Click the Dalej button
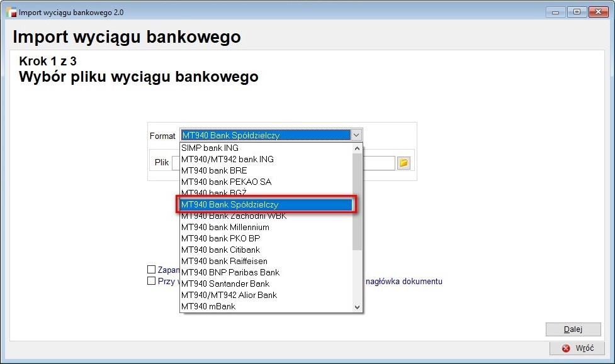The height and width of the screenshot is (364, 615). (x=573, y=329)
